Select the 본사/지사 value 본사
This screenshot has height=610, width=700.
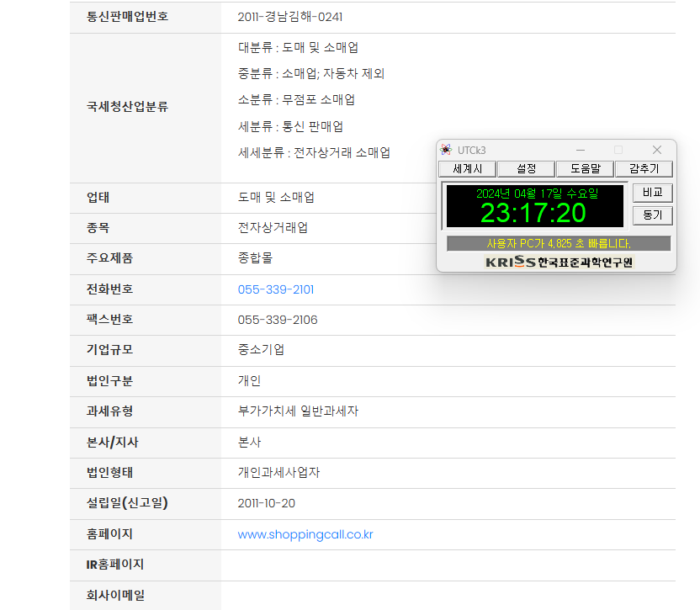[x=249, y=443]
